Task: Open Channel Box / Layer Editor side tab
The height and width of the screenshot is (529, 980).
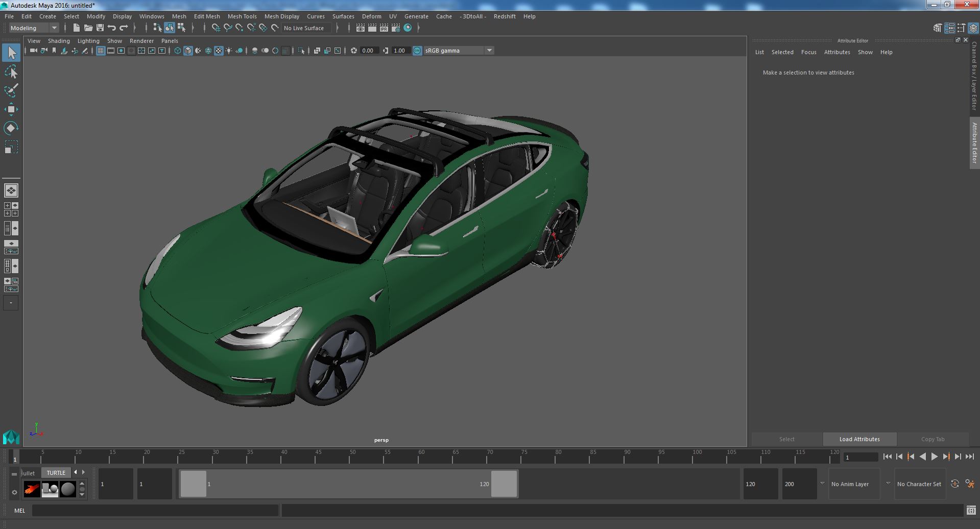Action: point(974,76)
